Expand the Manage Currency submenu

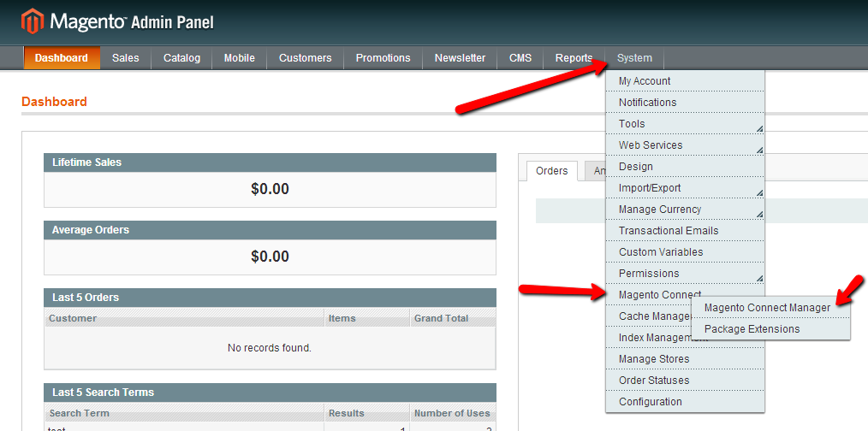pyautogui.click(x=686, y=210)
